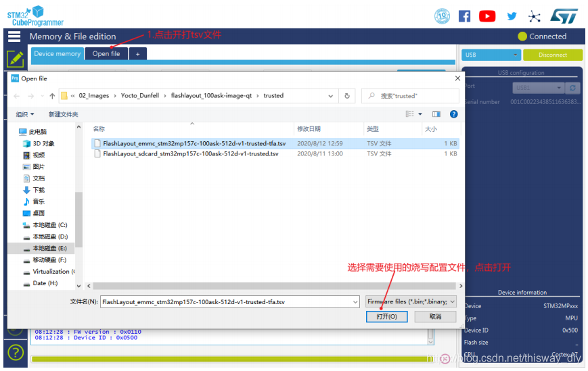Click the horizontal scrollbar in file list

(x=274, y=286)
